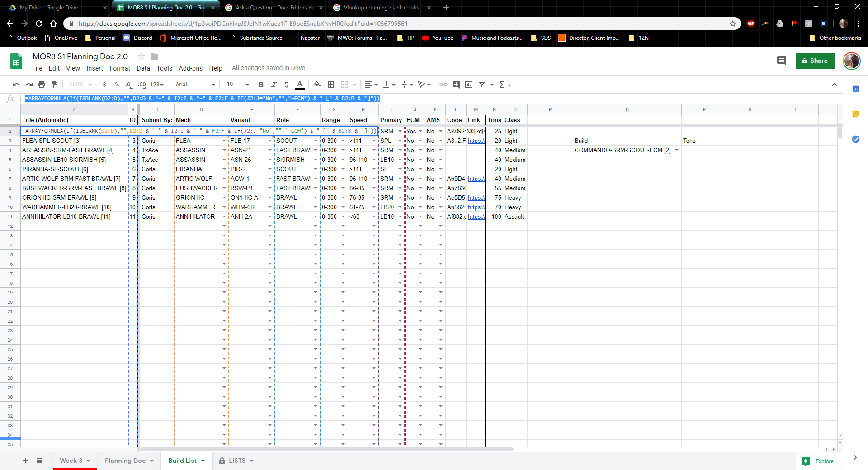Click the Title (Automatic) header cell

[75, 120]
